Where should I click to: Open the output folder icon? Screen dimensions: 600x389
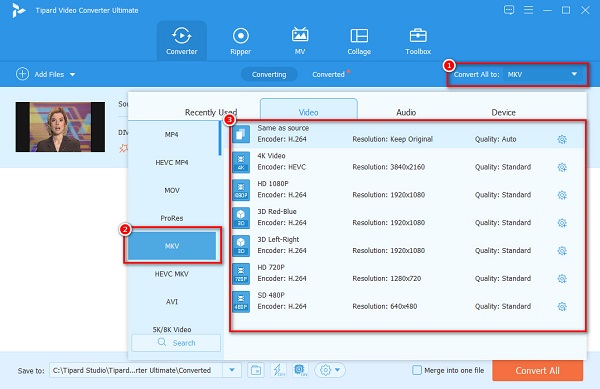pyautogui.click(x=256, y=370)
